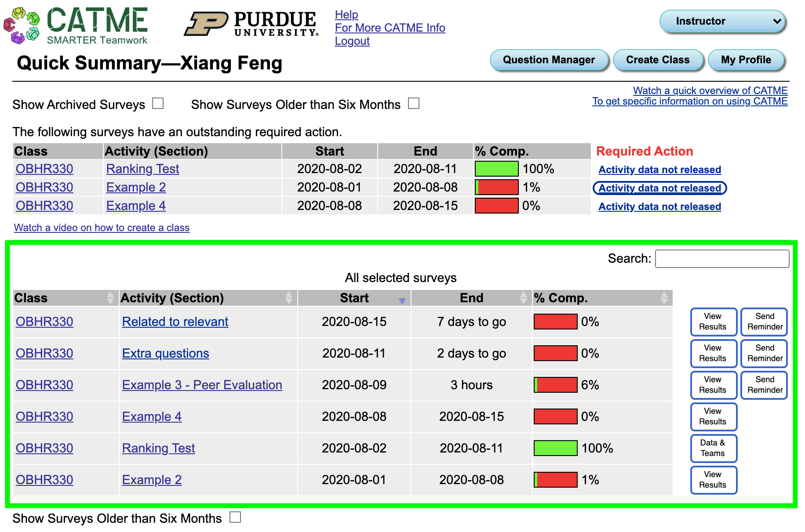The width and height of the screenshot is (805, 532).
Task: Click inside the Search input field
Action: (721, 259)
